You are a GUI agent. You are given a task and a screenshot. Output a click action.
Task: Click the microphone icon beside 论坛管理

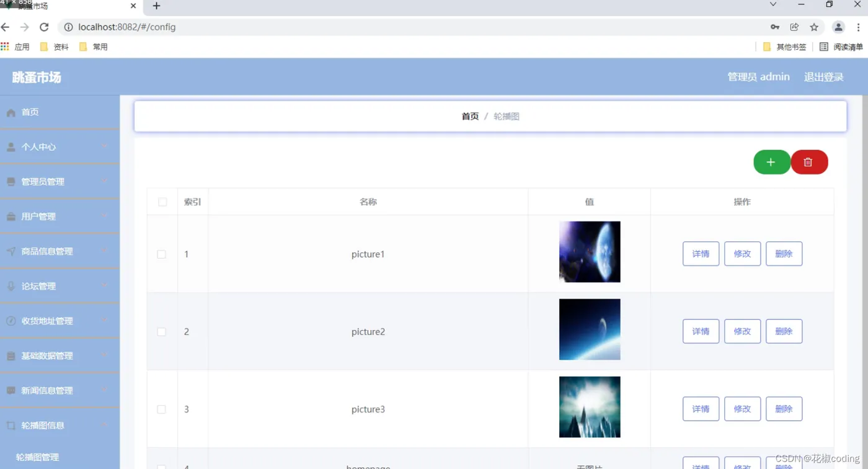click(x=11, y=287)
